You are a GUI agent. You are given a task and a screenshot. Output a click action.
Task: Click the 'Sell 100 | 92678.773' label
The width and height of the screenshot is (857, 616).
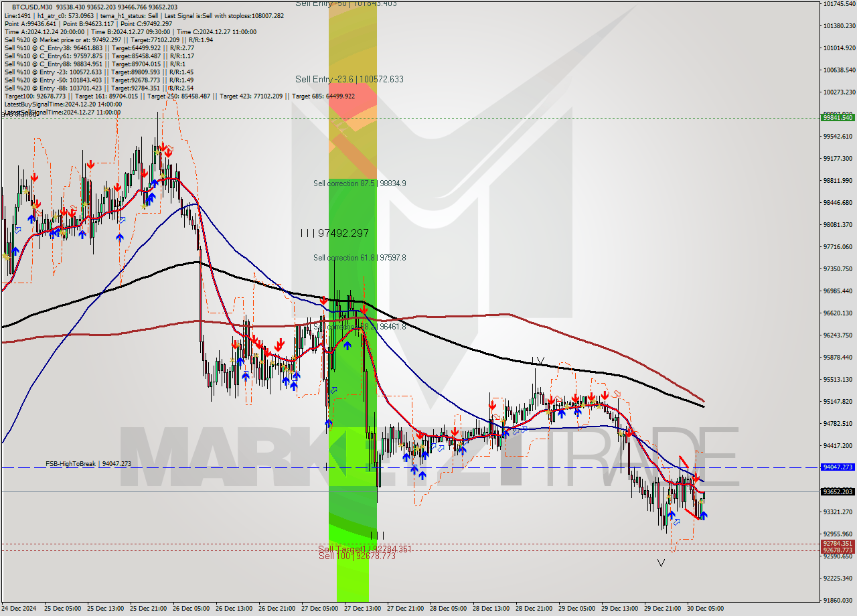357,556
